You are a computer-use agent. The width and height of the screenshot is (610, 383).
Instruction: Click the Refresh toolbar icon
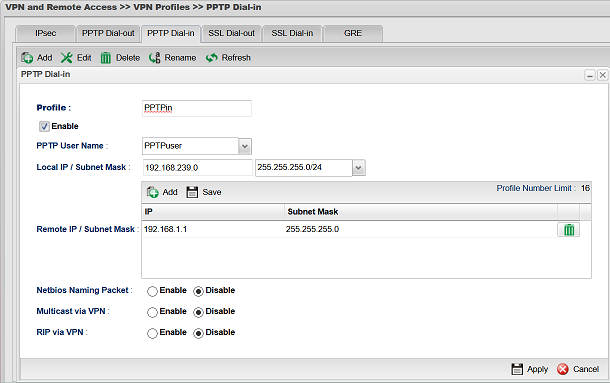click(212, 58)
